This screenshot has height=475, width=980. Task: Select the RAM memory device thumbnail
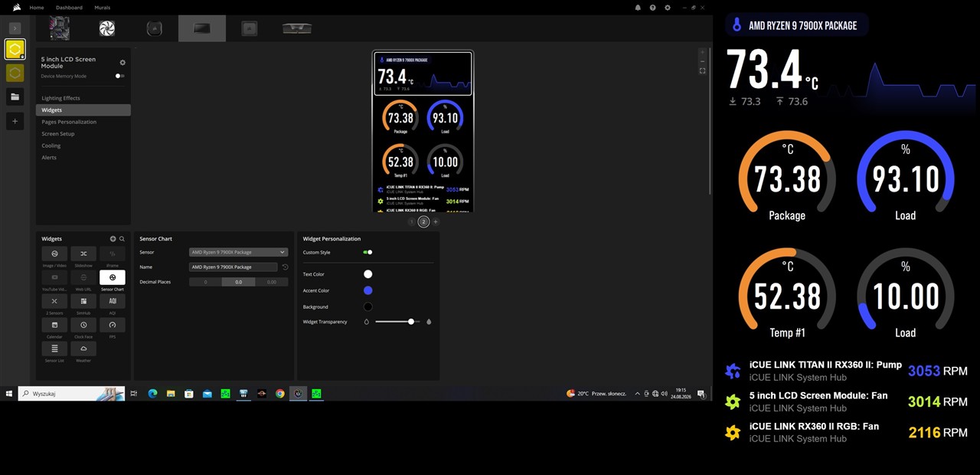(x=297, y=28)
